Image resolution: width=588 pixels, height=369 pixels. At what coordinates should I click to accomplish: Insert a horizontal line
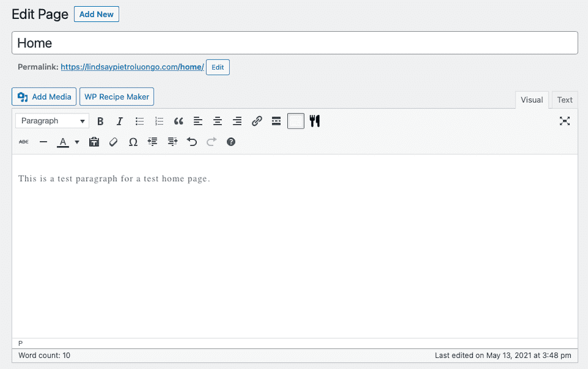43,141
